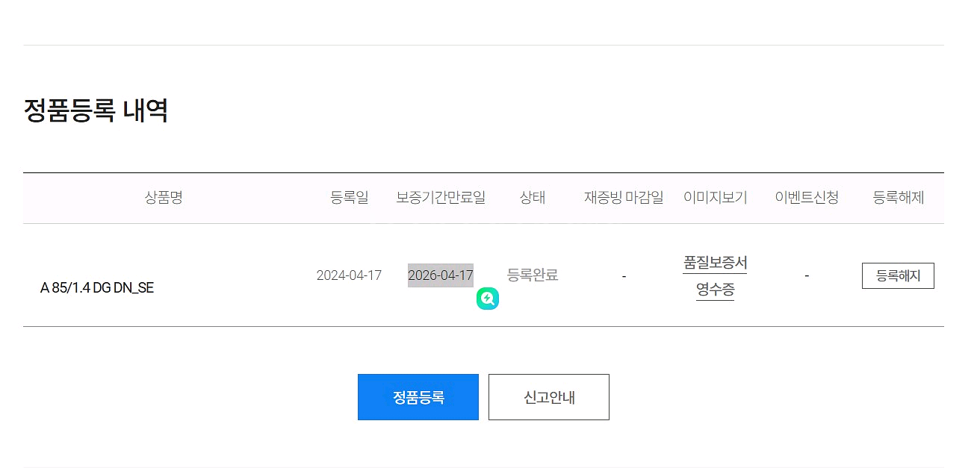
Task: Click the 재증빙 마감일 column header
Action: point(624,198)
